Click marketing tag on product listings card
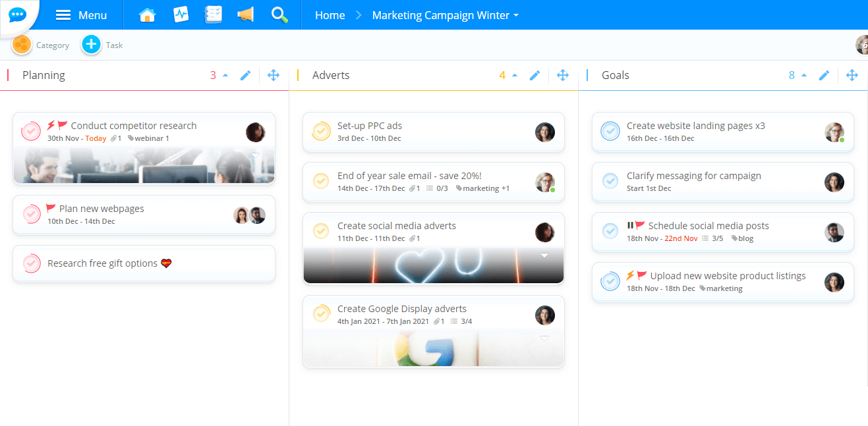 click(x=721, y=288)
